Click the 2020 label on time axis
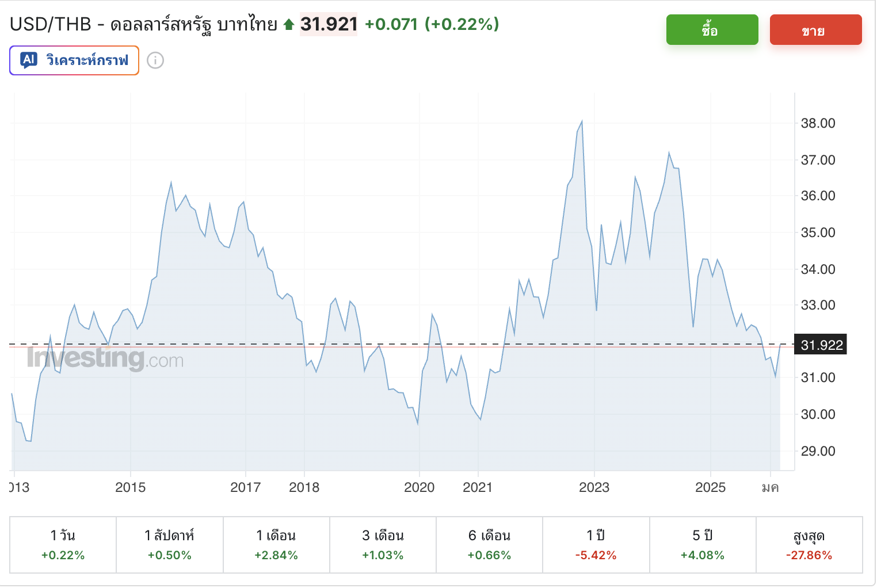877x588 pixels. [x=419, y=487]
